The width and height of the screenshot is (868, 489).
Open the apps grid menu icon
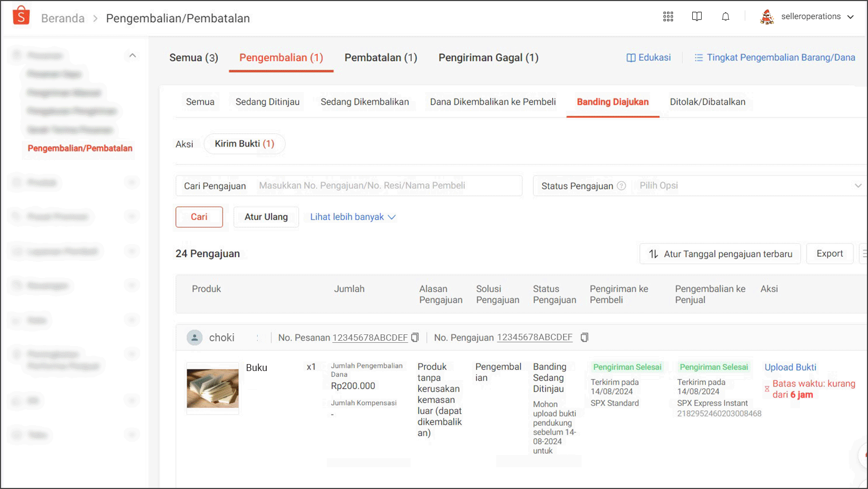668,16
